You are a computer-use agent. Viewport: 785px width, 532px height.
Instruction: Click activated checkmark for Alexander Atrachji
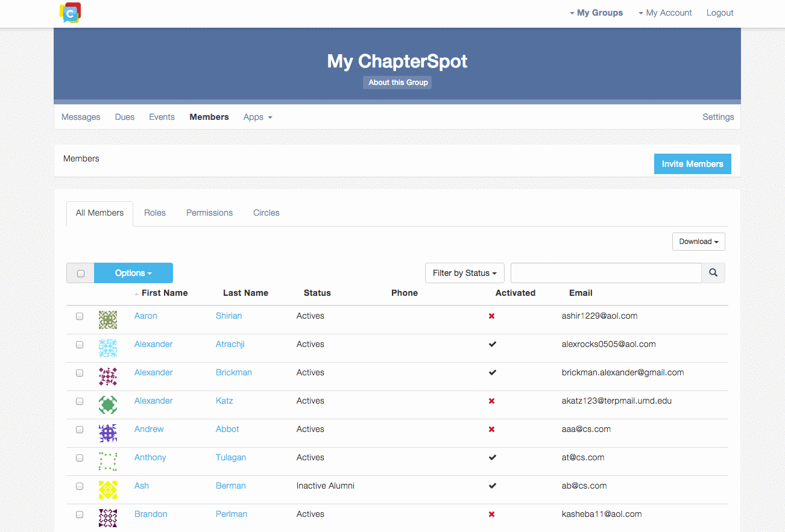click(493, 345)
